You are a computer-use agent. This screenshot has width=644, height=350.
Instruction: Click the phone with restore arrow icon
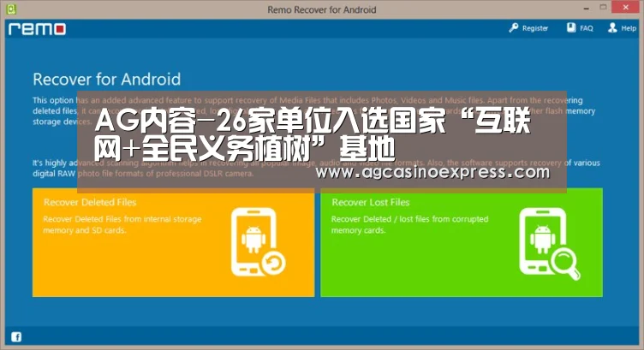click(x=258, y=242)
